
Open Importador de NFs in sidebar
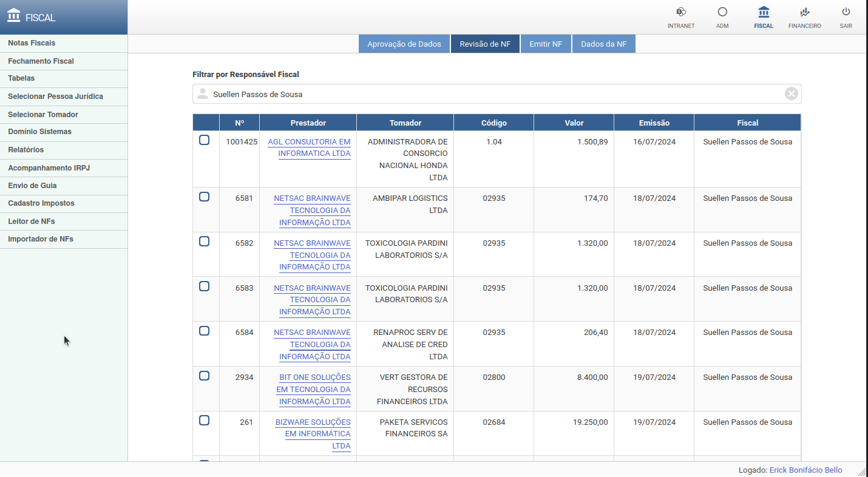(x=64, y=239)
